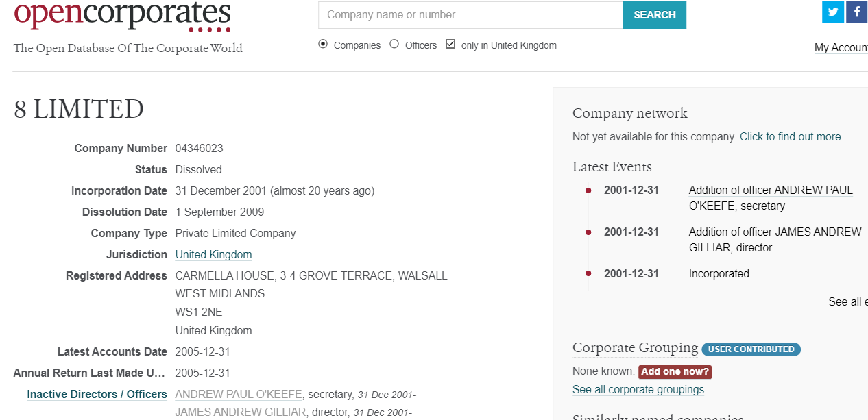Click the Latest Events heading
868x420 pixels.
612,167
